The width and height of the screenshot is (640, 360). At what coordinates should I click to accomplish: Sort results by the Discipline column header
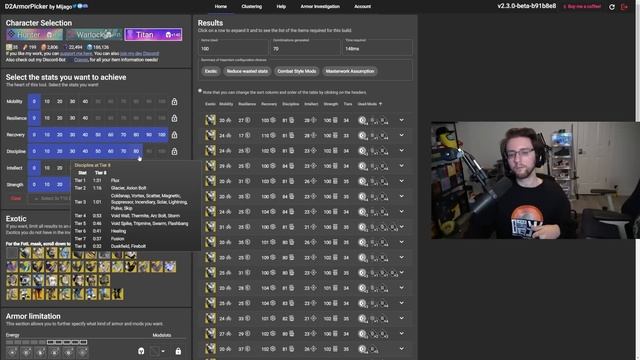click(x=291, y=104)
